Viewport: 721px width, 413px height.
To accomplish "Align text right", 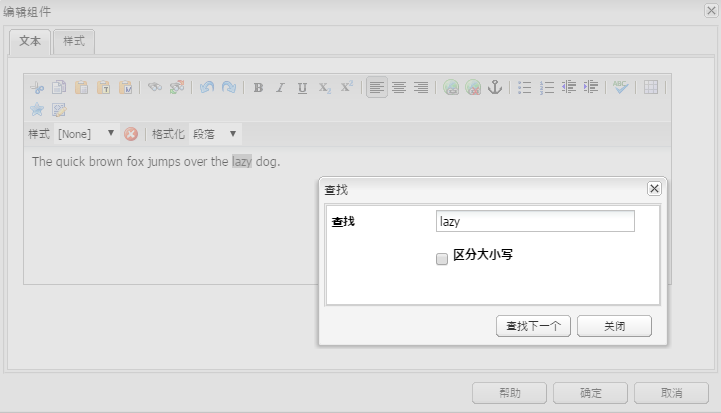I will (421, 87).
